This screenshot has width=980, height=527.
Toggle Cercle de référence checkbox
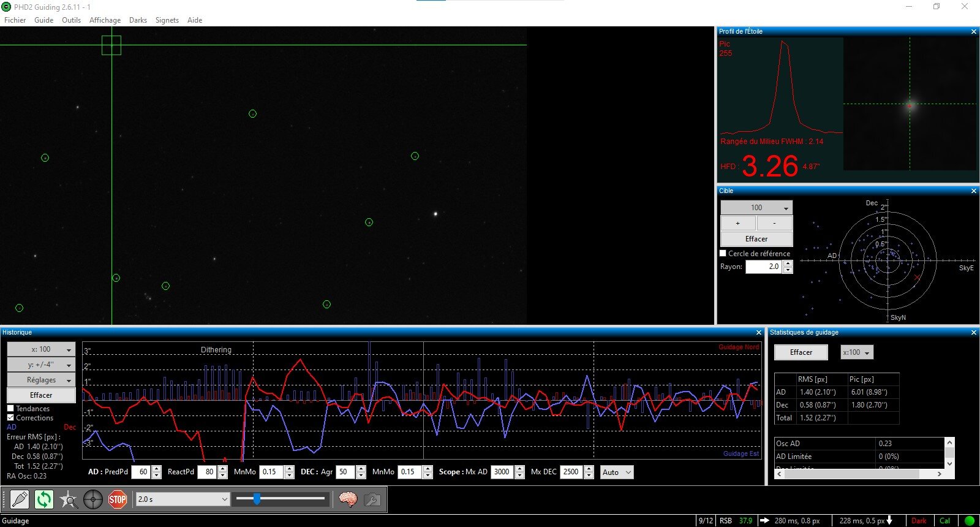click(x=723, y=253)
